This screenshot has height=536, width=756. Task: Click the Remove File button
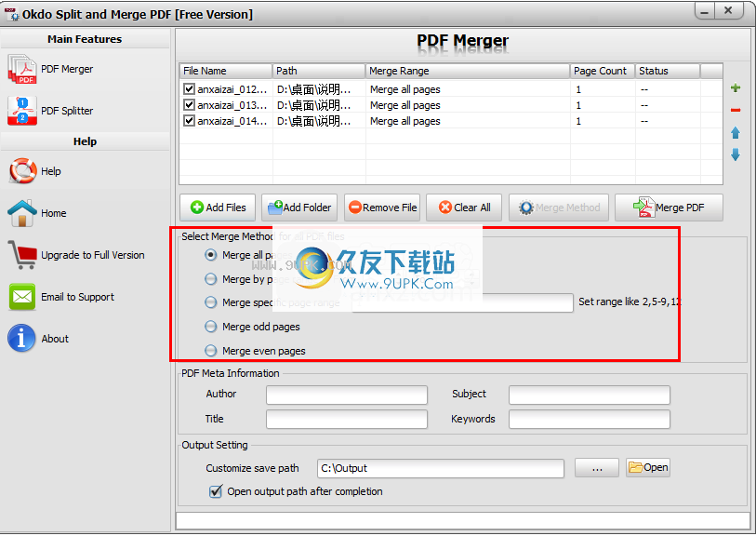382,208
